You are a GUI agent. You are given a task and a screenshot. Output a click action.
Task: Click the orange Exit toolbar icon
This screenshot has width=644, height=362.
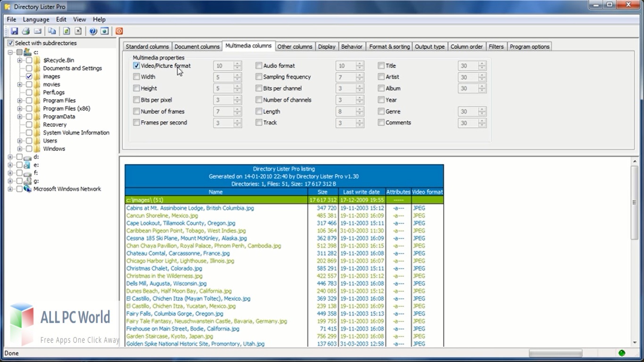[x=119, y=31]
